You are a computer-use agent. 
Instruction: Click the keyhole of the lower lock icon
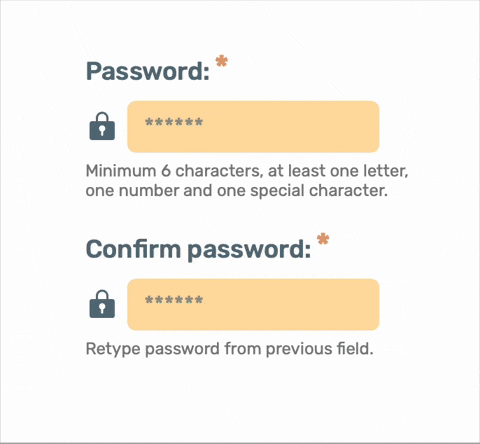[x=102, y=307]
